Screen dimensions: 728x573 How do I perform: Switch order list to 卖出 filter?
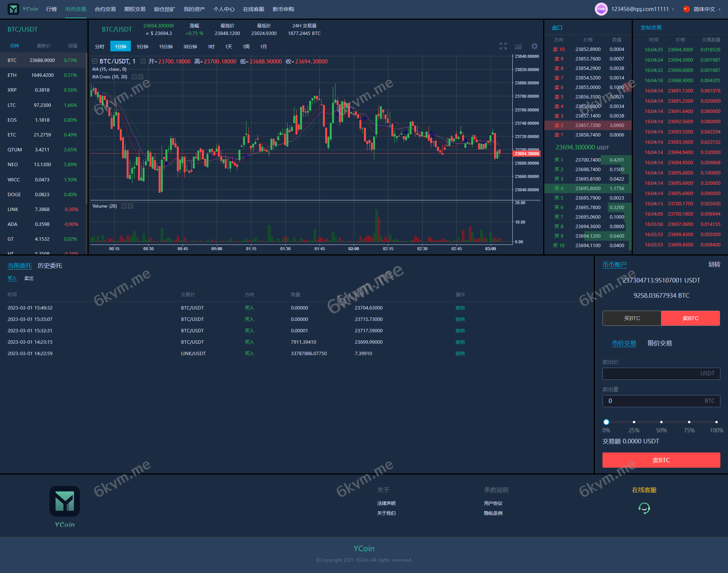[29, 278]
